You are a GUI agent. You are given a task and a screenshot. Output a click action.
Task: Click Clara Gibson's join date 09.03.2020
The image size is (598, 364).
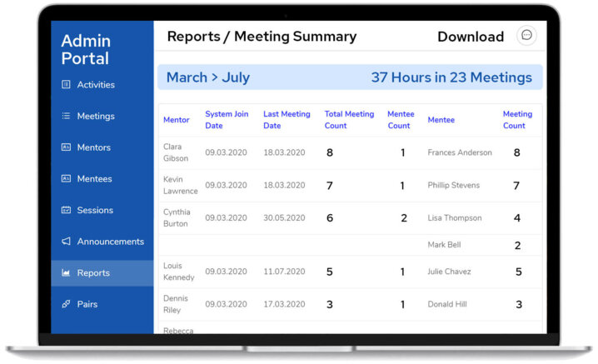(226, 152)
